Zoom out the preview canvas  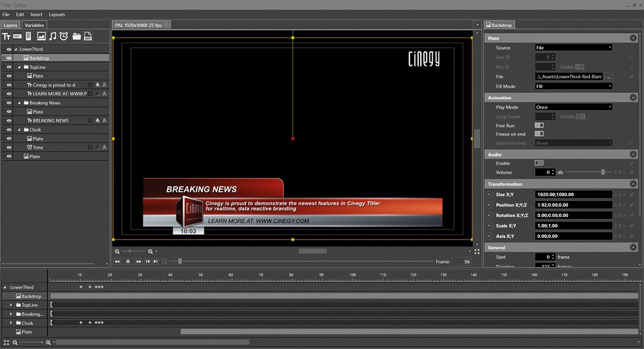pyautogui.click(x=117, y=251)
